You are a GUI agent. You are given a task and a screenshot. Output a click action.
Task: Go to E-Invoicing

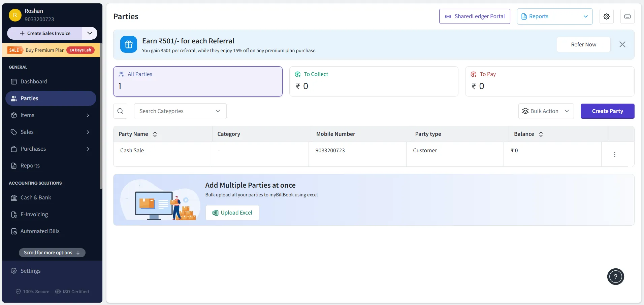pos(51,215)
